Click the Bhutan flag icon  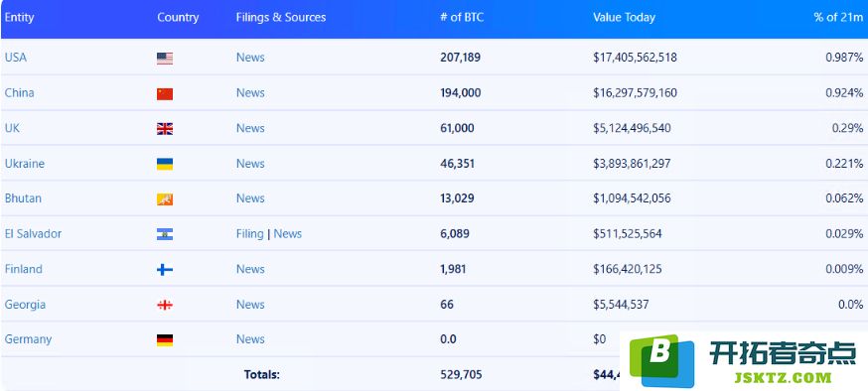coord(165,199)
